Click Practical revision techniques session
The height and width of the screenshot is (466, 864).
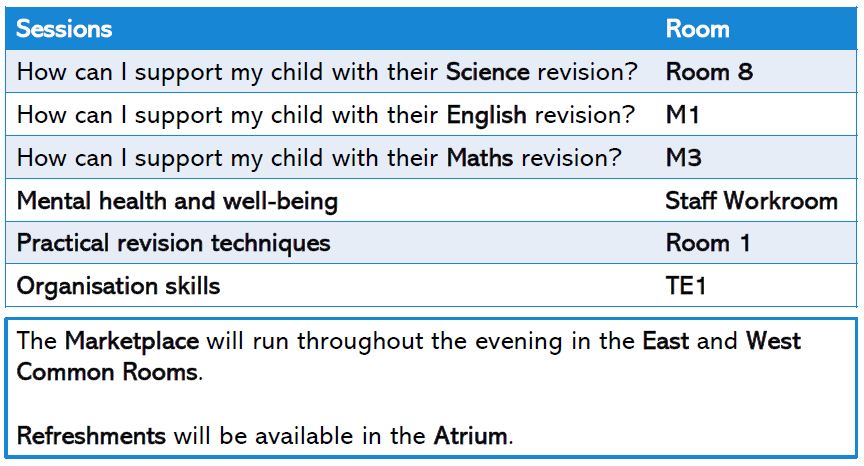pyautogui.click(x=174, y=243)
